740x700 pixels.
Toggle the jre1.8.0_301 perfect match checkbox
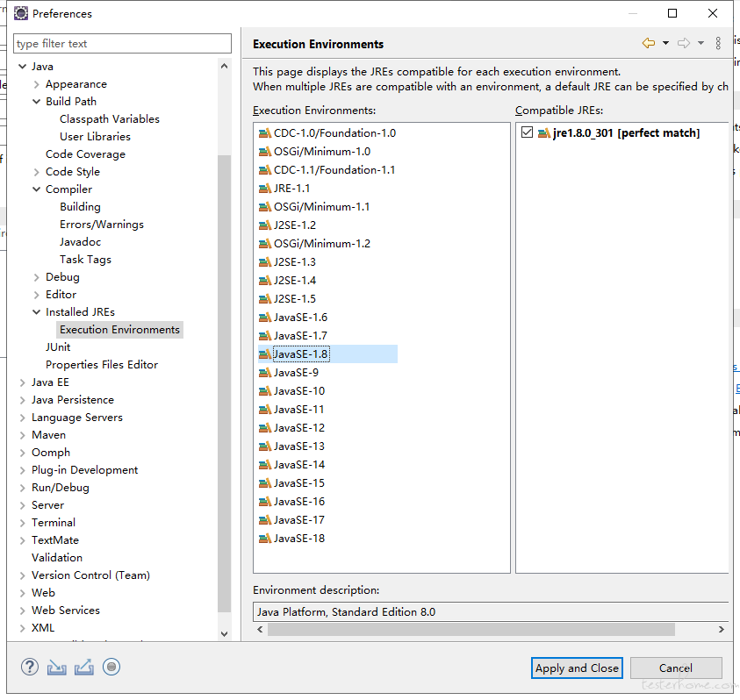pyautogui.click(x=528, y=132)
